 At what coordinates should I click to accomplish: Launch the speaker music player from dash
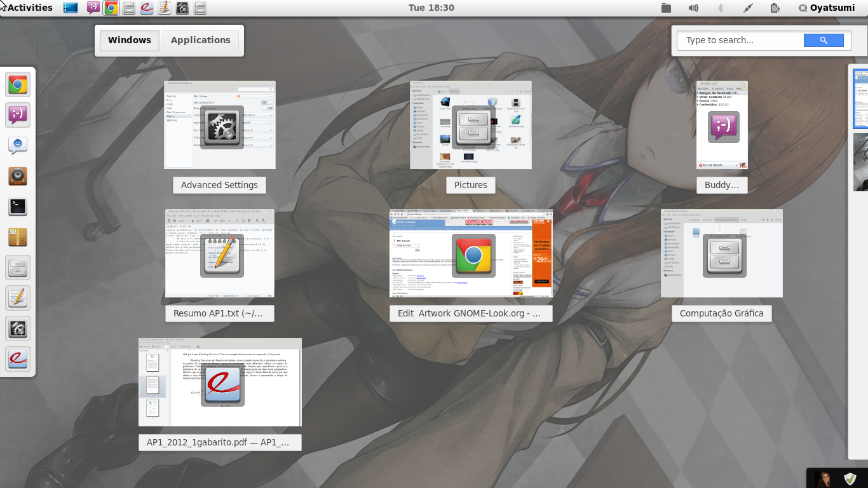[18, 176]
